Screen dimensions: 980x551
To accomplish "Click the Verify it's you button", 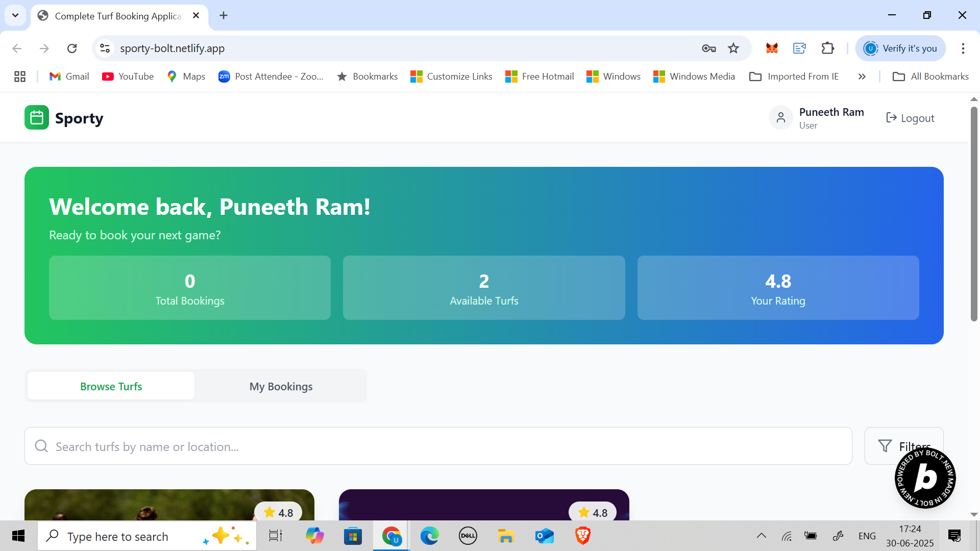I will pos(900,48).
